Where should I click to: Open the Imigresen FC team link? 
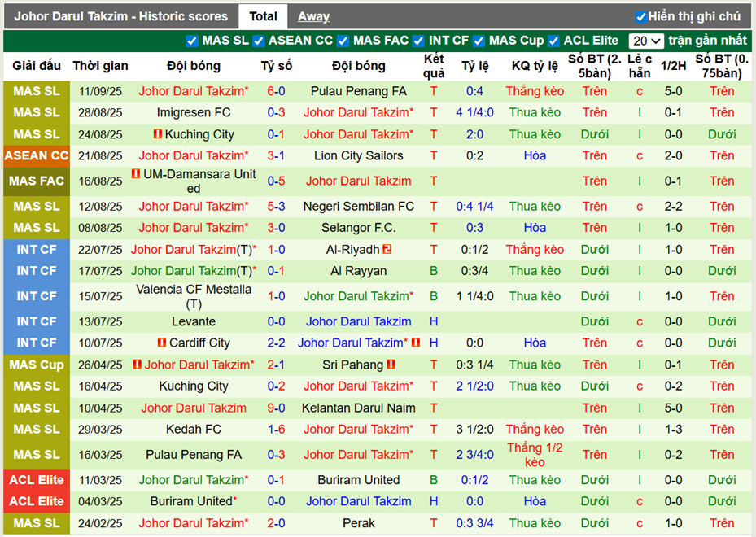[x=194, y=112]
